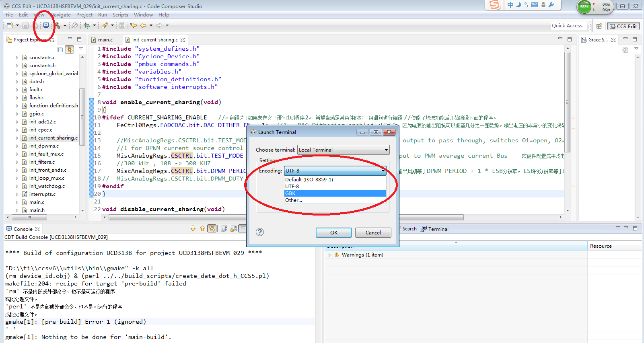Click OK in Launch Terminal dialog
Viewport: 644px width, 343px height.
333,233
